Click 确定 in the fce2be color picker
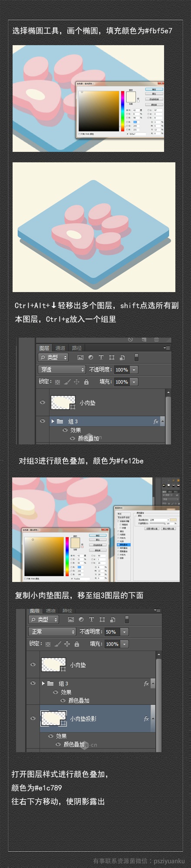Image resolution: width=191 pixels, height=868 pixels. pos(98,536)
